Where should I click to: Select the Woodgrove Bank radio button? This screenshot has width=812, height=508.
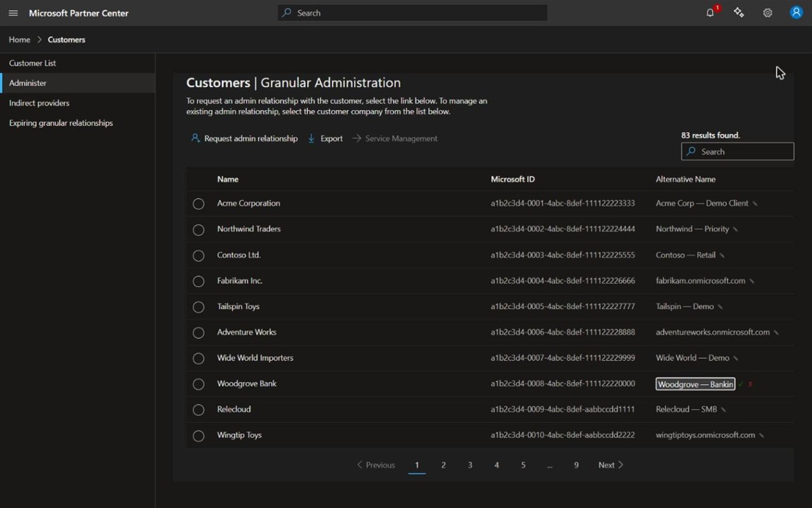coord(199,384)
